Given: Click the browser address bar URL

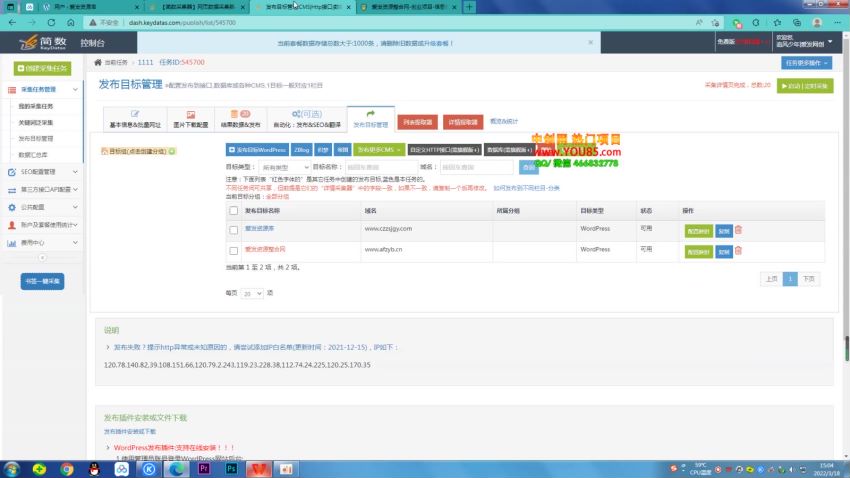Looking at the screenshot, I should pyautogui.click(x=182, y=23).
